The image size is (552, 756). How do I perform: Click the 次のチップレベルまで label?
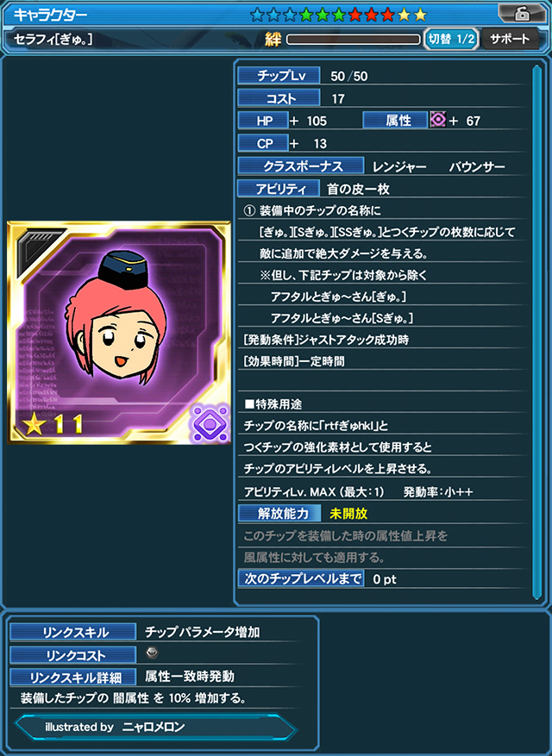(x=301, y=578)
